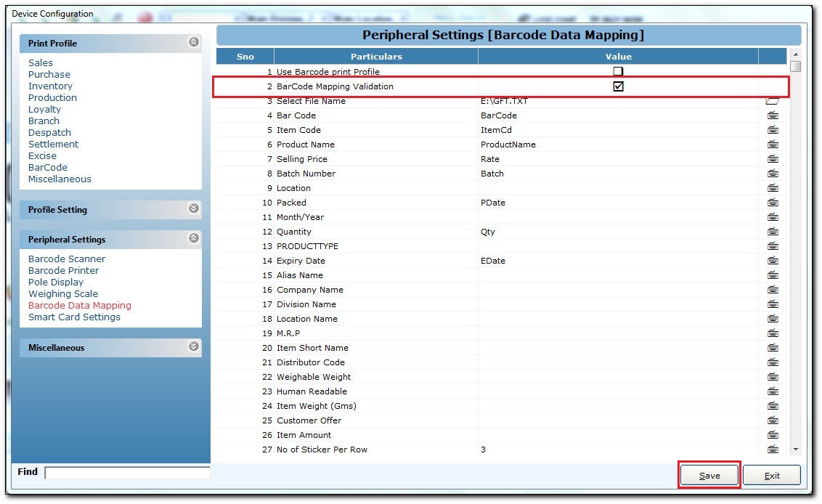Expand the Profile Setting panel
This screenshot has width=822, height=504.
193,209
